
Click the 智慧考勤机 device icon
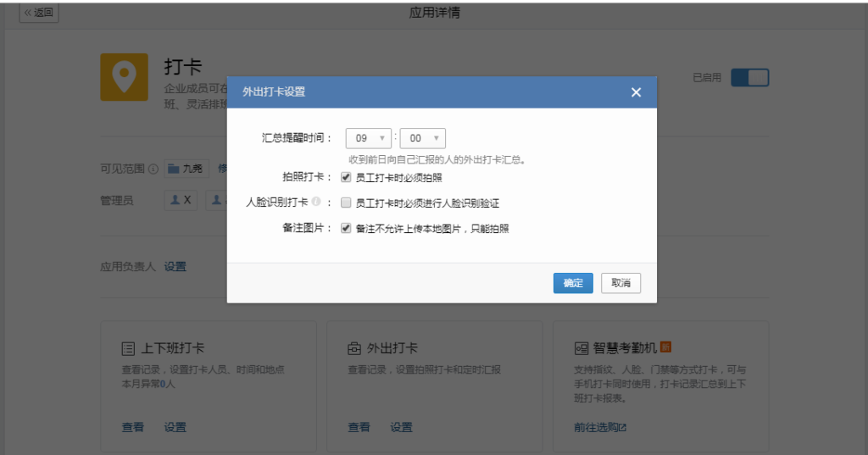click(x=581, y=349)
